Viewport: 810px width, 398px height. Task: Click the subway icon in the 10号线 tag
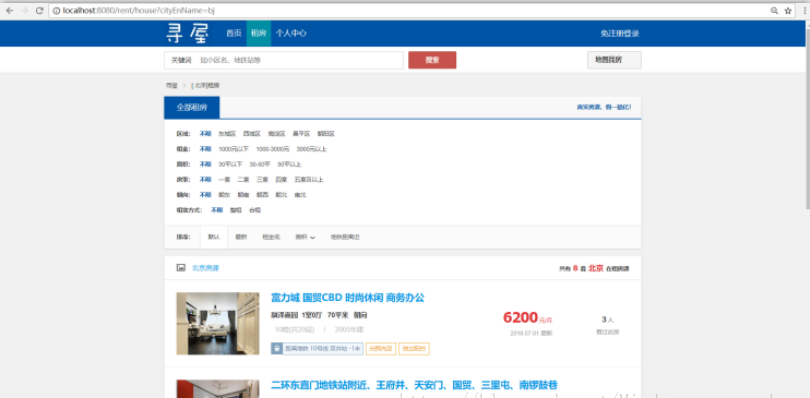coord(277,348)
